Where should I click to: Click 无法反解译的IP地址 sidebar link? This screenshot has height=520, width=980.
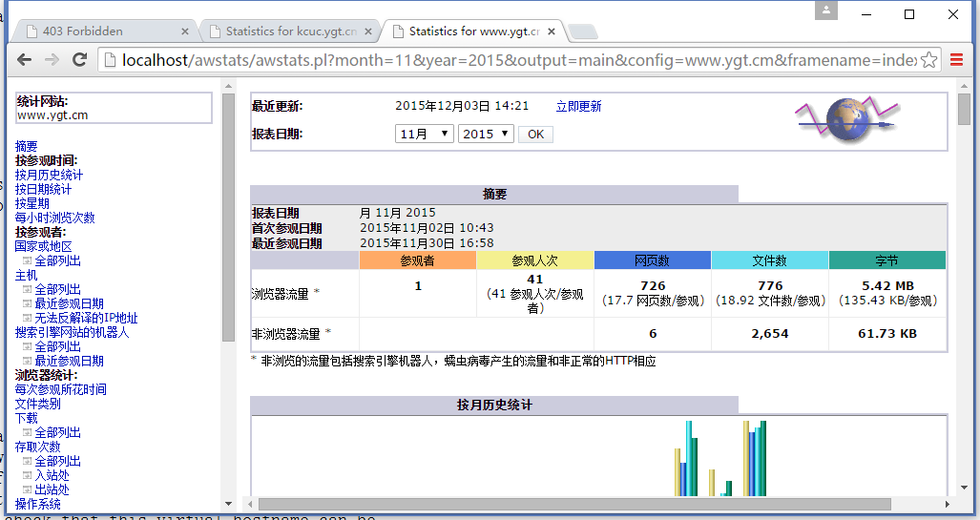click(x=86, y=319)
